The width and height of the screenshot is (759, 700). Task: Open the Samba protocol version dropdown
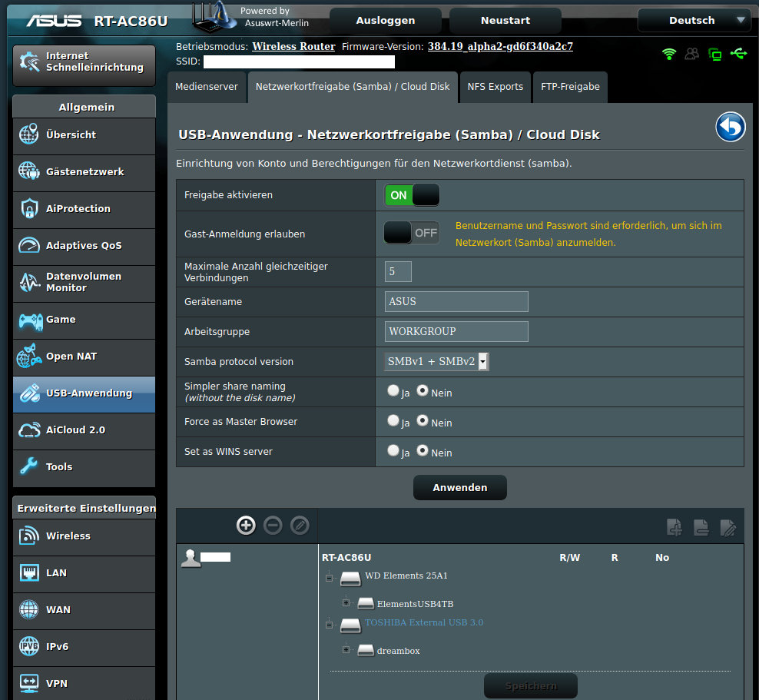[436, 362]
